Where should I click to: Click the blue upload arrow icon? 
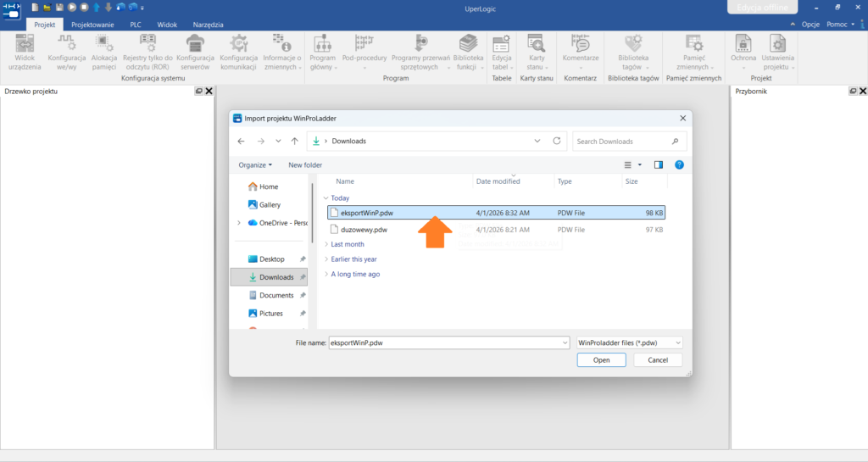pos(97,7)
